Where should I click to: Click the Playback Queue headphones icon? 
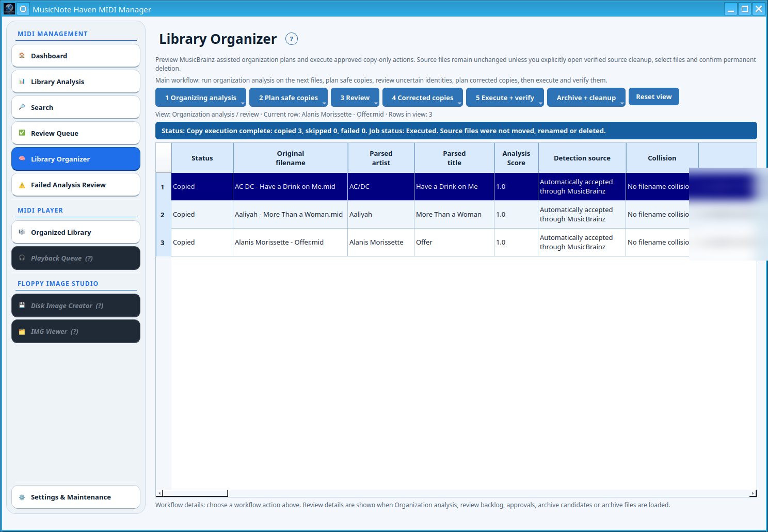[22, 257]
